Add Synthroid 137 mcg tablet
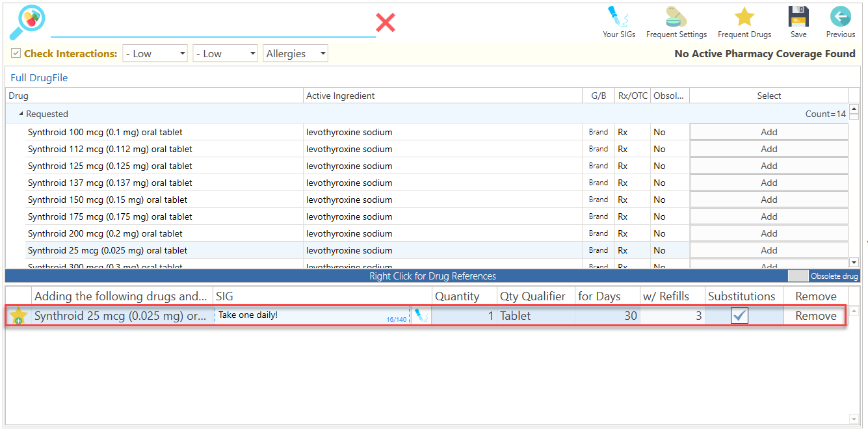Image resolution: width=868 pixels, height=429 pixels. tap(769, 183)
